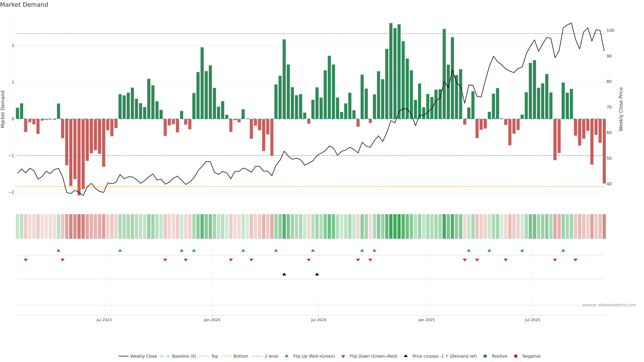
Task: Click the first black price-cross triangle marker
Action: pyautogui.click(x=284, y=274)
